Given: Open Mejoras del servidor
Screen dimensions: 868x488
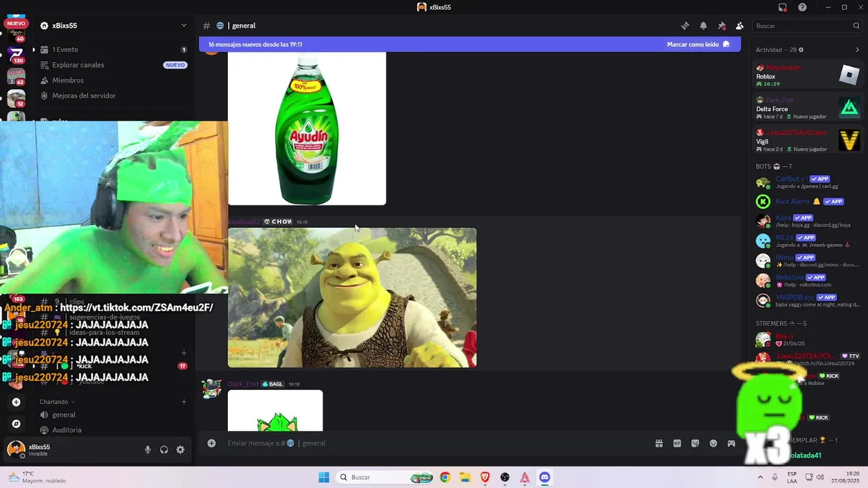Looking at the screenshot, I should [x=113, y=96].
